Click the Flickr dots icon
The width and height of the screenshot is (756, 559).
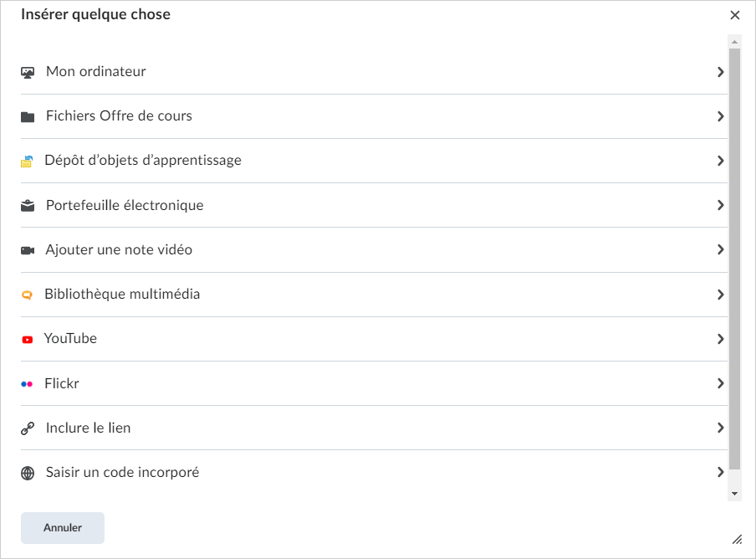(x=27, y=384)
